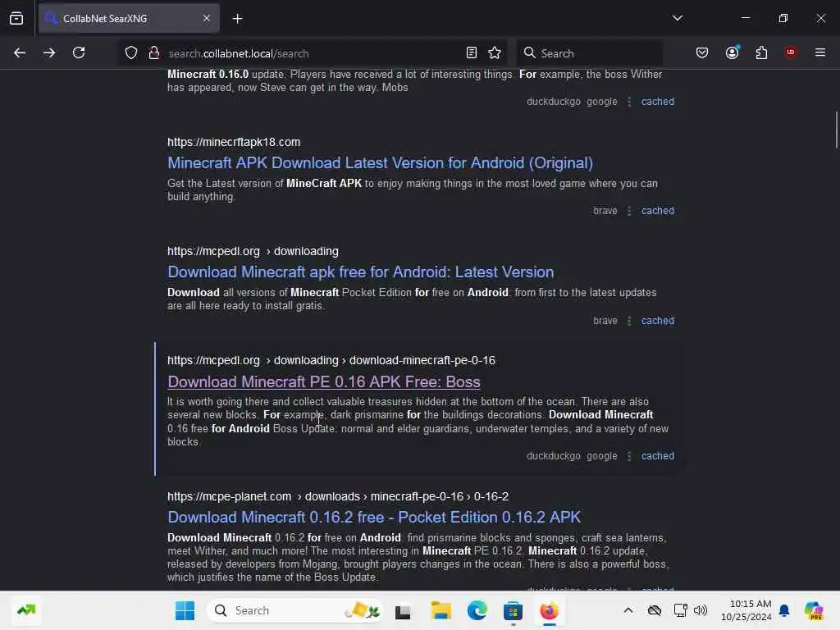
Task: Open Microsoft Store from the taskbar
Action: [x=513, y=610]
